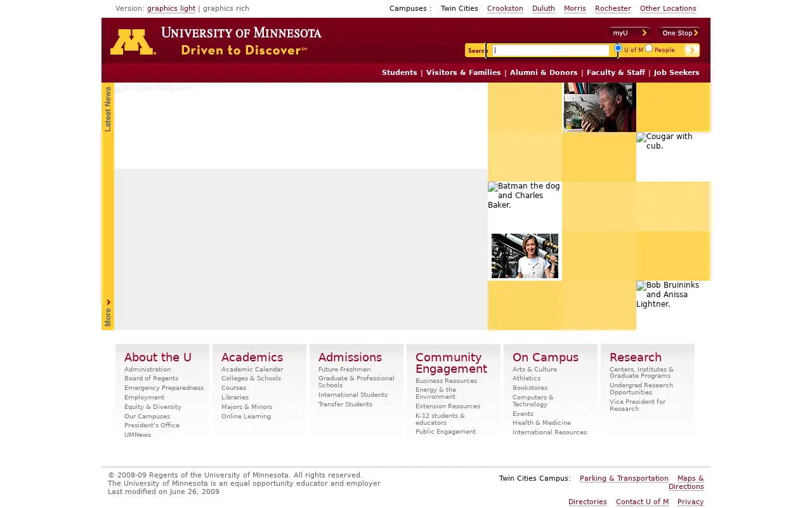Switch to graphics light version
This screenshot has width=812, height=508.
pos(171,9)
